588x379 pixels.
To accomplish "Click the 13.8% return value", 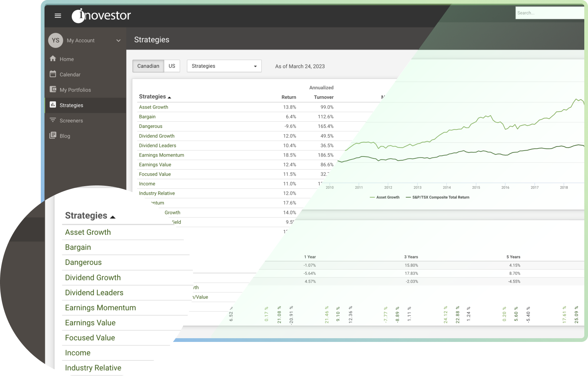I will pyautogui.click(x=290, y=107).
